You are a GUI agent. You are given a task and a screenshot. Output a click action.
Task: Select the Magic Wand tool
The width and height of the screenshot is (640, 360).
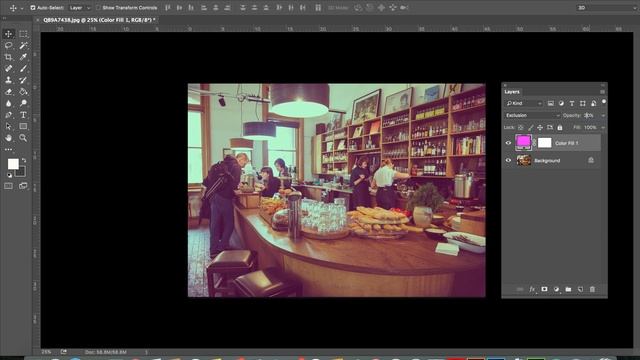[23, 45]
